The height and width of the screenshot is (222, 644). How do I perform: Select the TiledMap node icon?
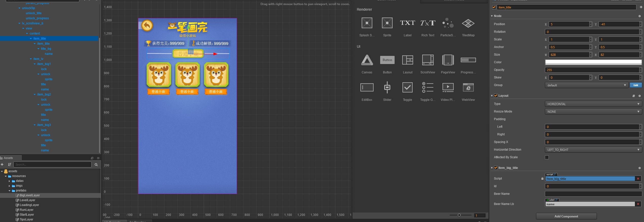tap(468, 23)
